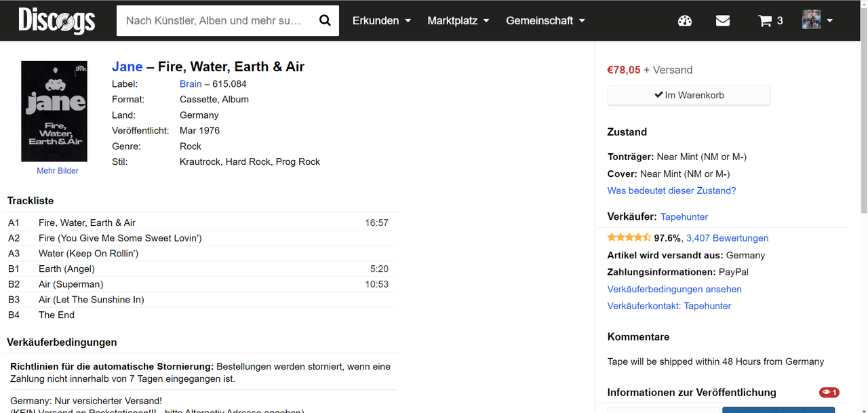Viewport: 868px width, 413px height.
Task: Expand the Erkunden dropdown menu
Action: pos(382,21)
